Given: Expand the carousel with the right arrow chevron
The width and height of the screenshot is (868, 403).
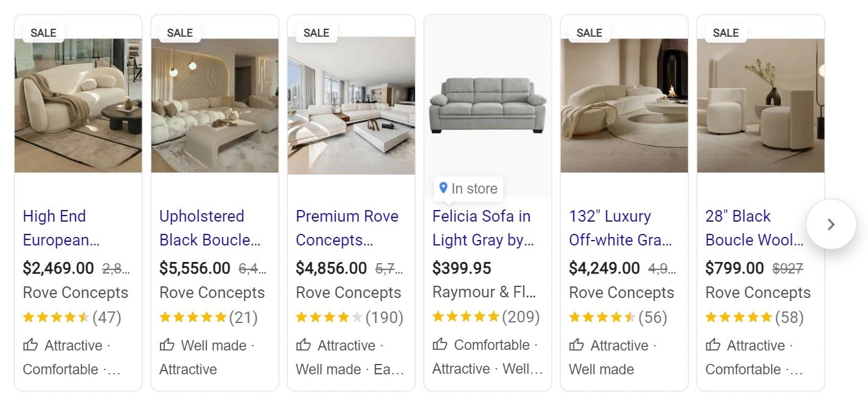Looking at the screenshot, I should click(831, 224).
